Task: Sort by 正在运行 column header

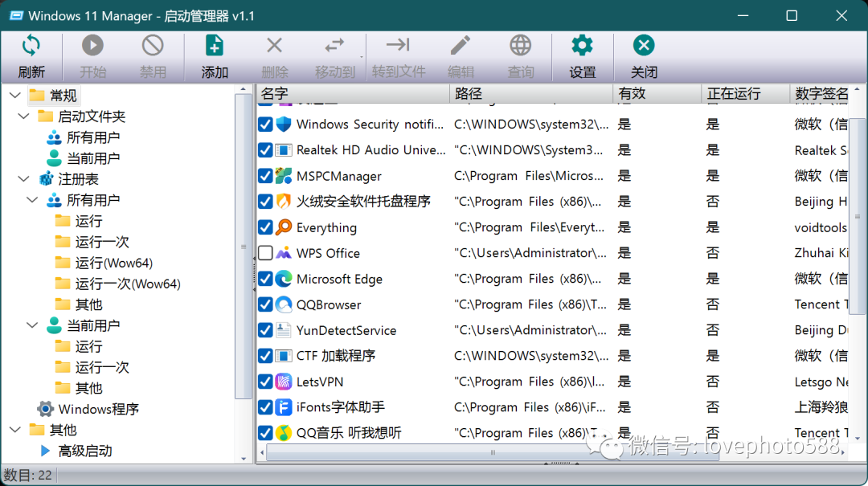Action: click(x=745, y=93)
